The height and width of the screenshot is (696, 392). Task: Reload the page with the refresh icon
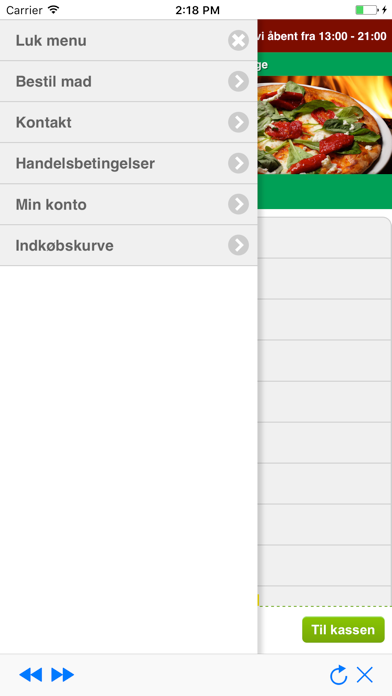[338, 675]
